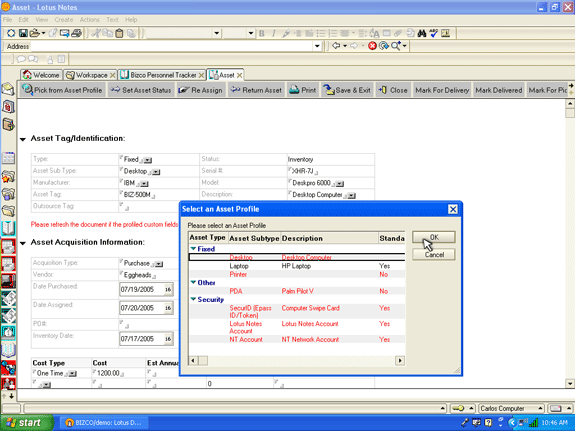
Task: Click the Close action button
Action: click(x=393, y=90)
